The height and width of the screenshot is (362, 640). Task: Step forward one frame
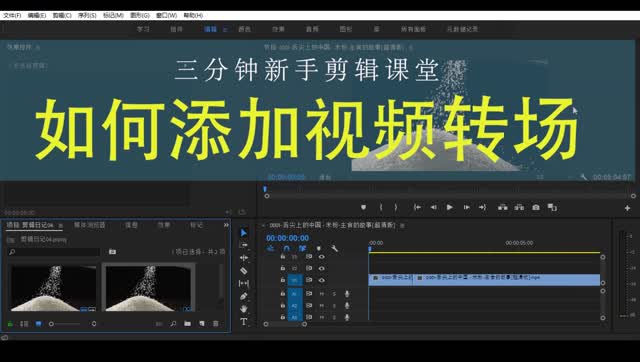click(466, 207)
